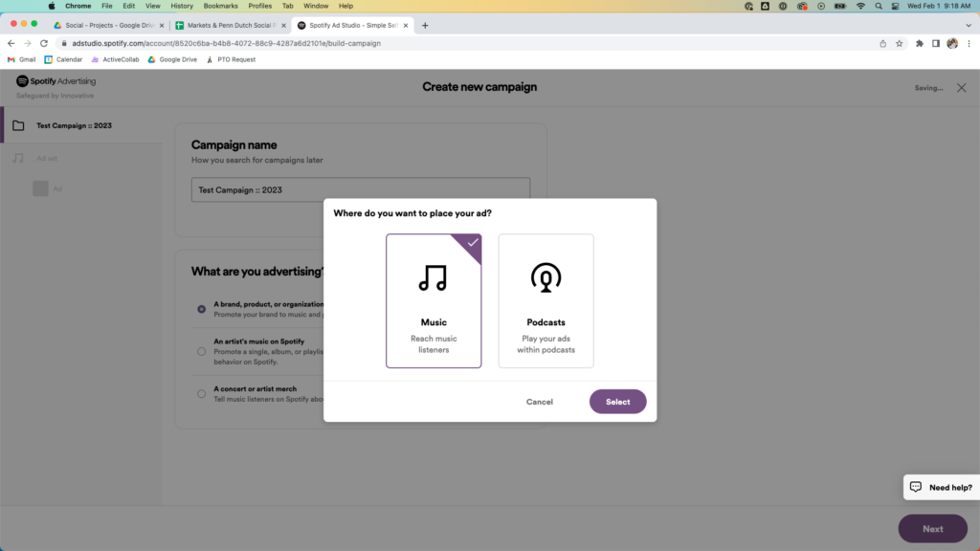Open the Chrome menu in the menu bar
The image size is (980, 551).
[78, 6]
